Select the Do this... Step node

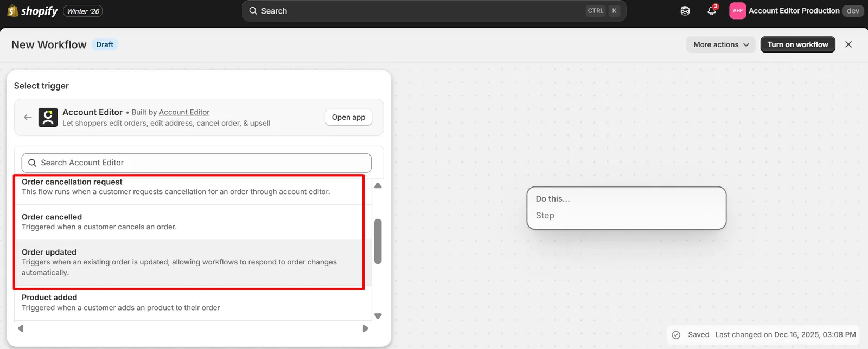tap(626, 208)
